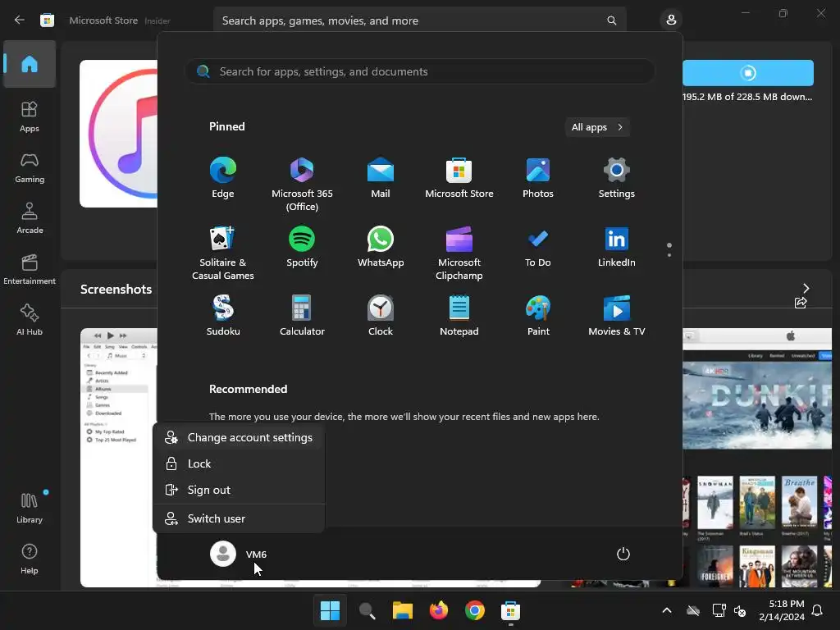Open AI Hub in Store sidebar

point(30,321)
